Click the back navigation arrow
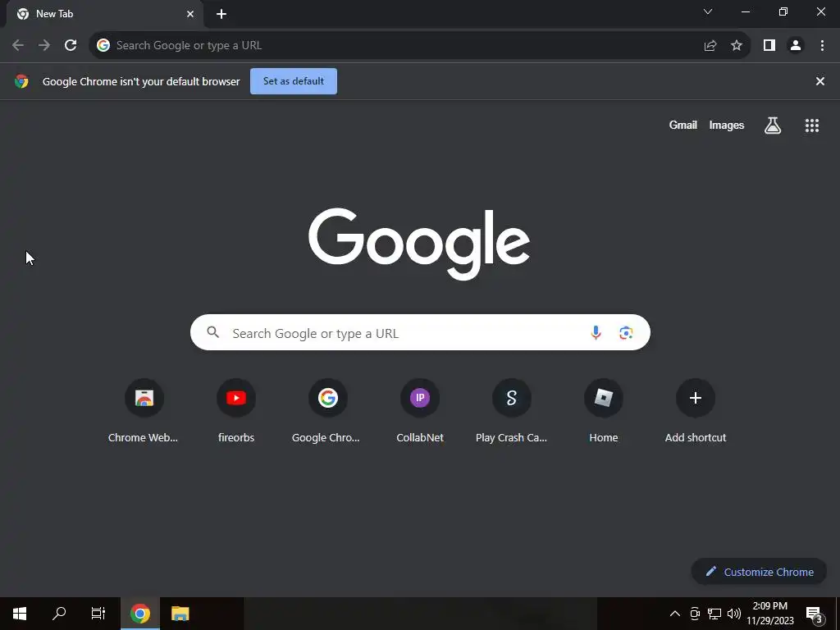Viewport: 840px width, 630px height. click(x=18, y=46)
